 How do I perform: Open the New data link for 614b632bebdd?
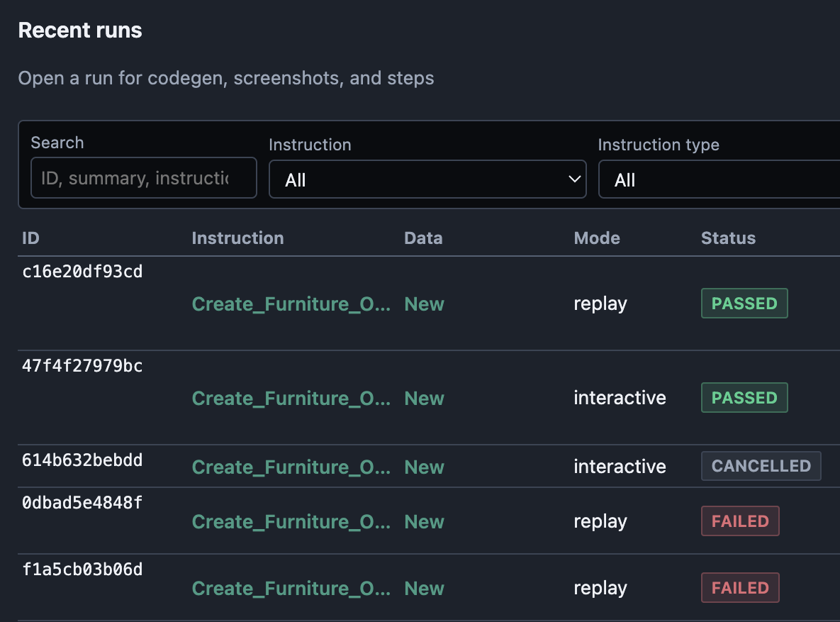[x=425, y=467]
